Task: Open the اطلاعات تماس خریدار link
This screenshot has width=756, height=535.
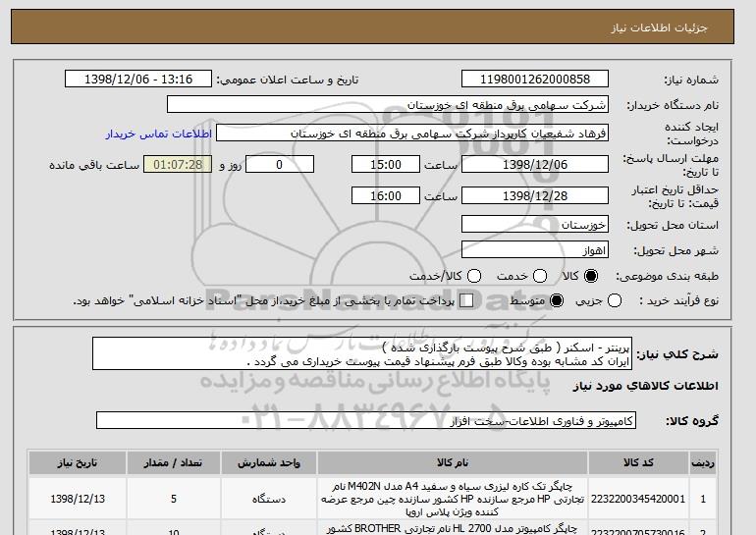Action: point(159,134)
